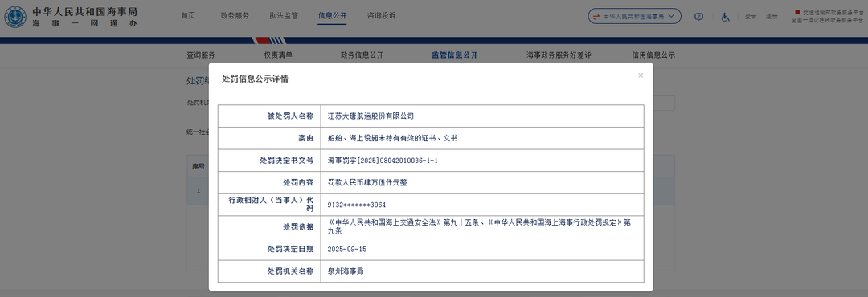Switch to the 监管信息公开 tab
This screenshot has width=868, height=297.
click(x=454, y=55)
